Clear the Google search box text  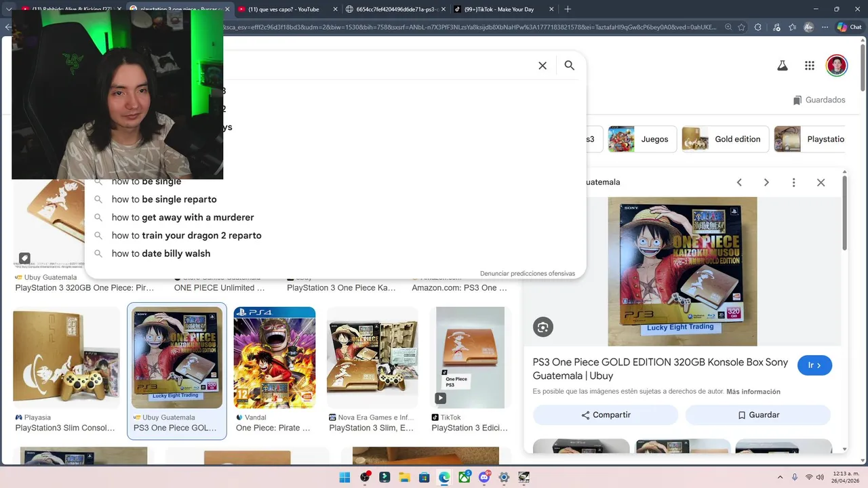tap(542, 66)
